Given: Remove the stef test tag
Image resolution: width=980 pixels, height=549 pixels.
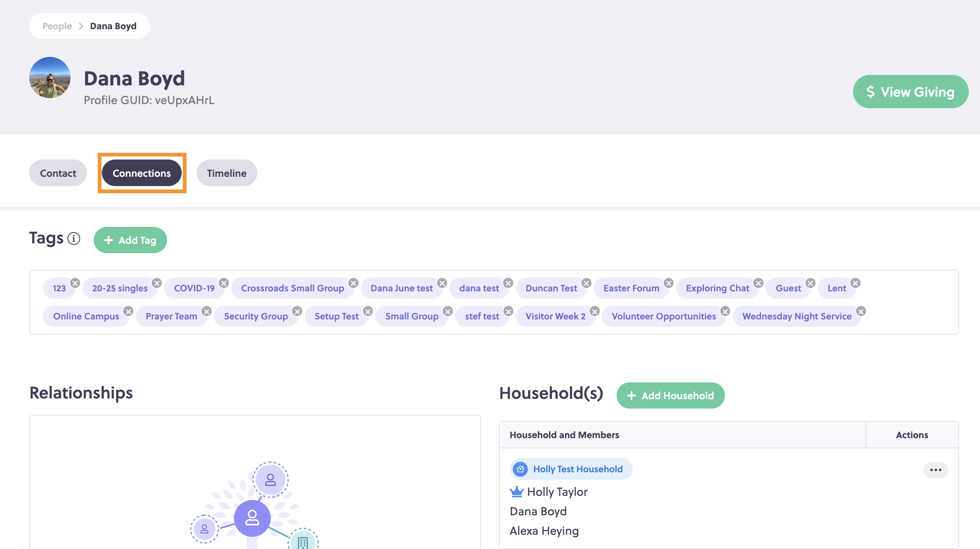Looking at the screenshot, I should click(508, 311).
